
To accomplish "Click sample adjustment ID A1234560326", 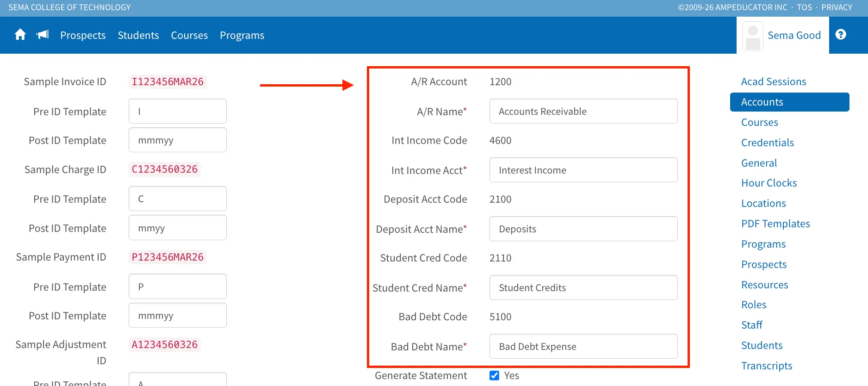I will point(165,344).
